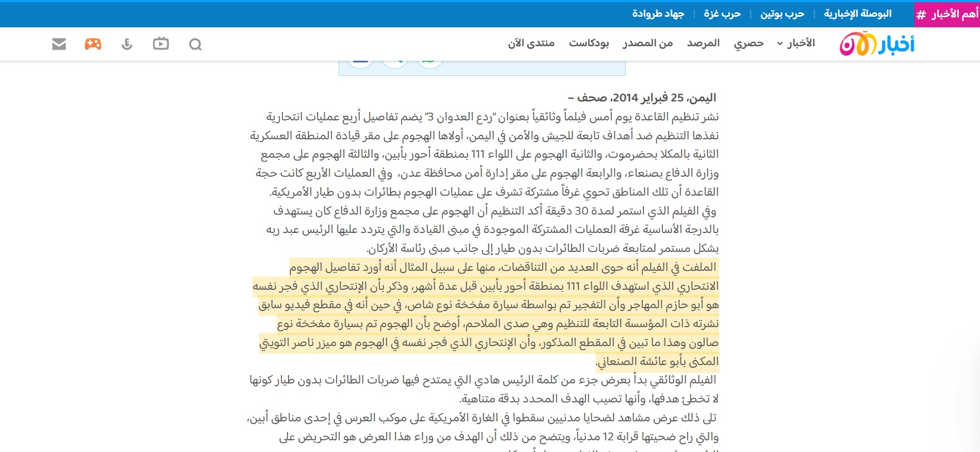This screenshot has width=980, height=452.
Task: Open the microphone podcast icon
Action: [x=127, y=44]
